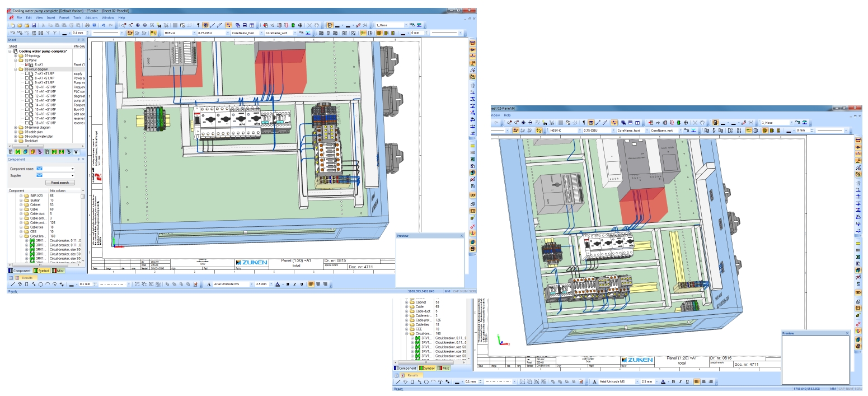Click the Save icon in the toolbar

34,25
